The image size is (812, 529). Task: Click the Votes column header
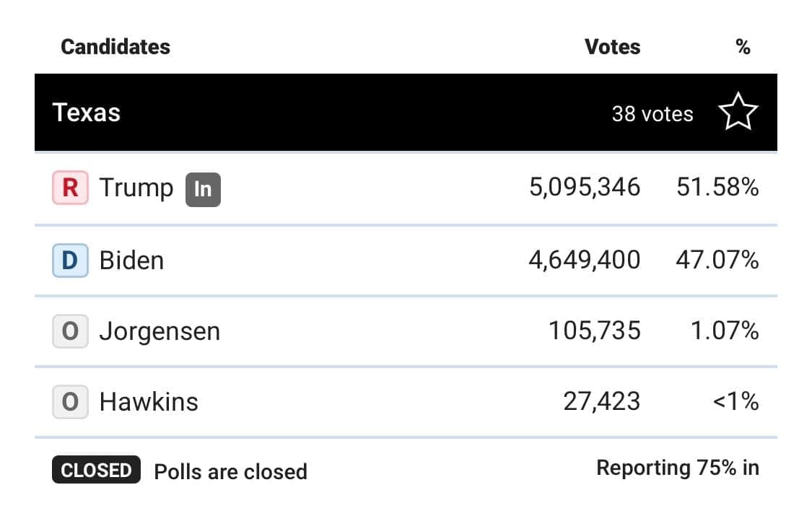click(613, 47)
